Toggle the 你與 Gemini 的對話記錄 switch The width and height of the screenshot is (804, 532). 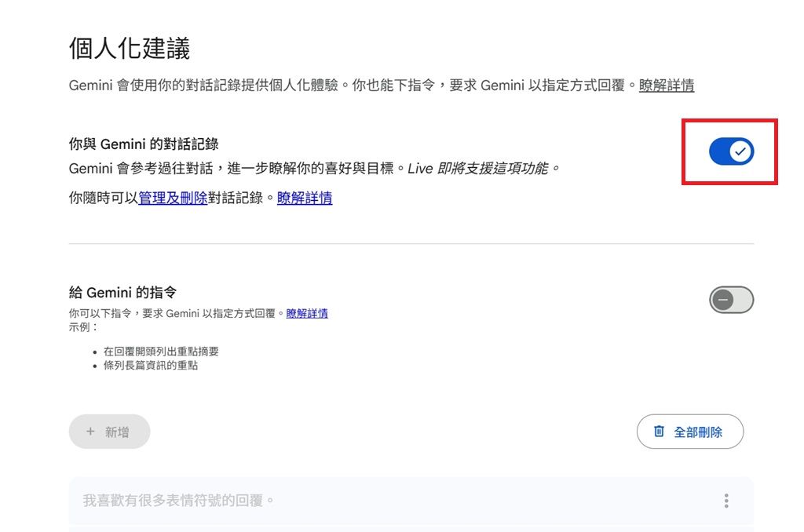(731, 151)
